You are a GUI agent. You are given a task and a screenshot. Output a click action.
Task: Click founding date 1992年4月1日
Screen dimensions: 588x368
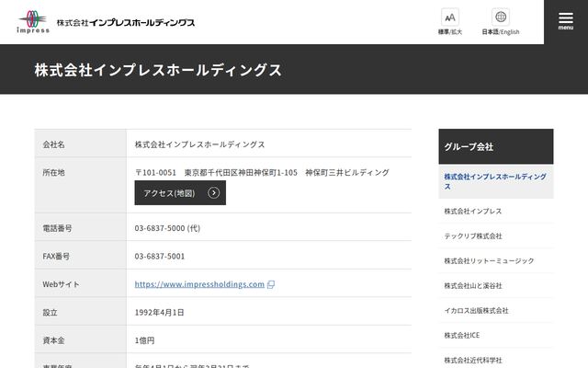pyautogui.click(x=159, y=313)
